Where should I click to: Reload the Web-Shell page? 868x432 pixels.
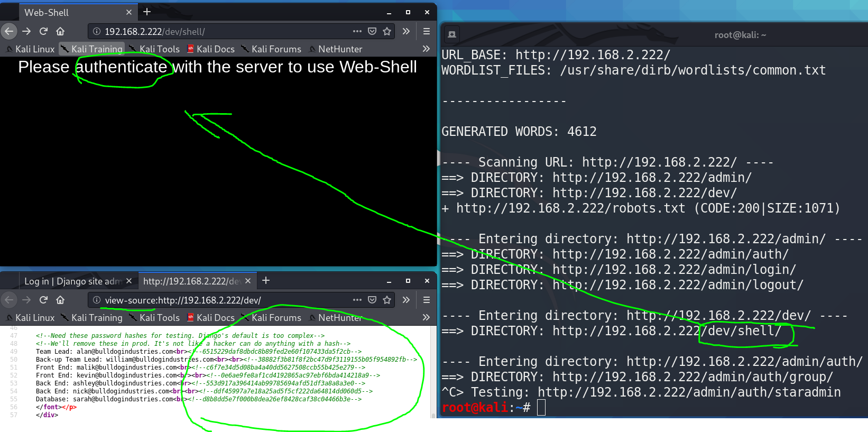click(43, 31)
